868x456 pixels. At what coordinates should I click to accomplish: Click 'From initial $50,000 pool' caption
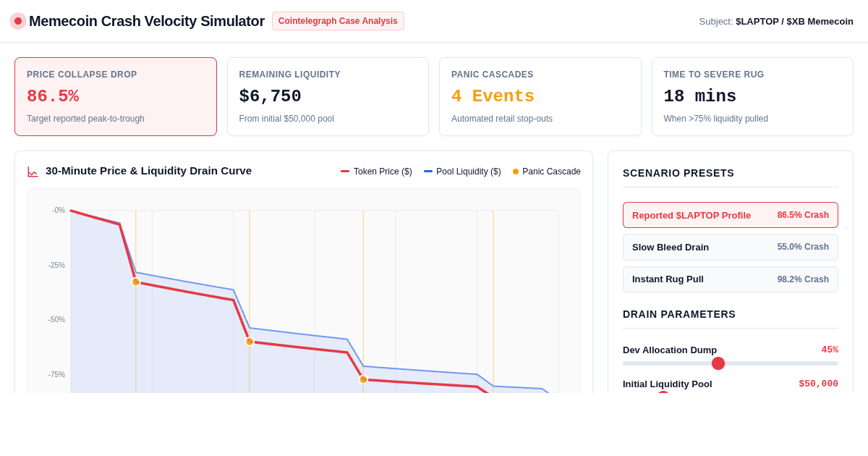pos(286,119)
